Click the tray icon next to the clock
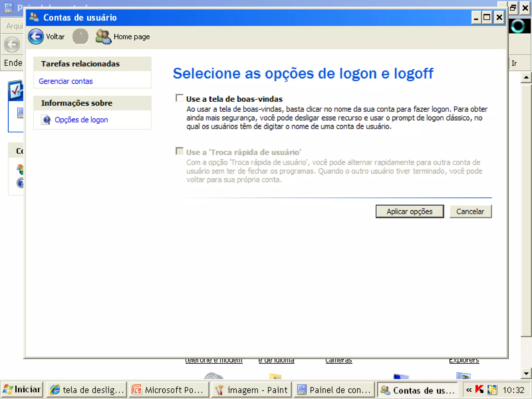Screen dimensions: 532x399 pyautogui.click(x=492, y=390)
